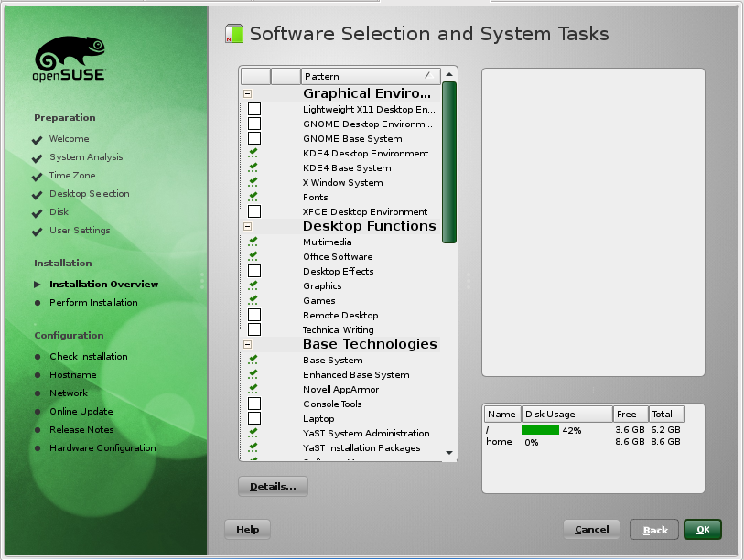Select the Disk step in sidebar
The width and height of the screenshot is (744, 560).
tap(59, 212)
